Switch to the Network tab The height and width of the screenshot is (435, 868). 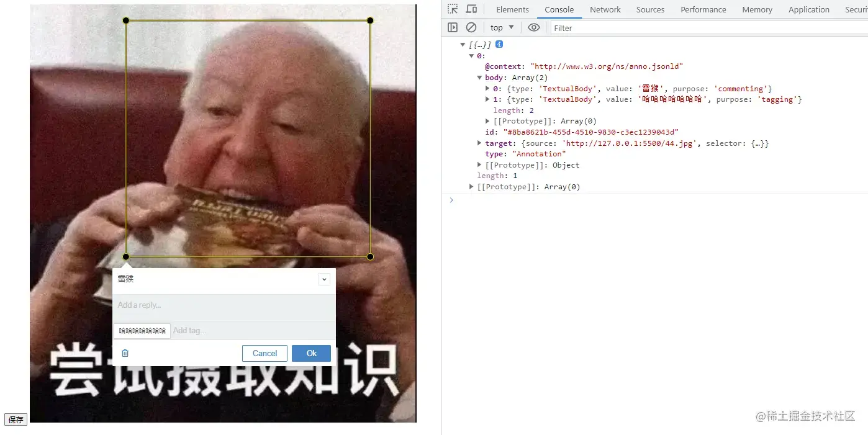[605, 9]
